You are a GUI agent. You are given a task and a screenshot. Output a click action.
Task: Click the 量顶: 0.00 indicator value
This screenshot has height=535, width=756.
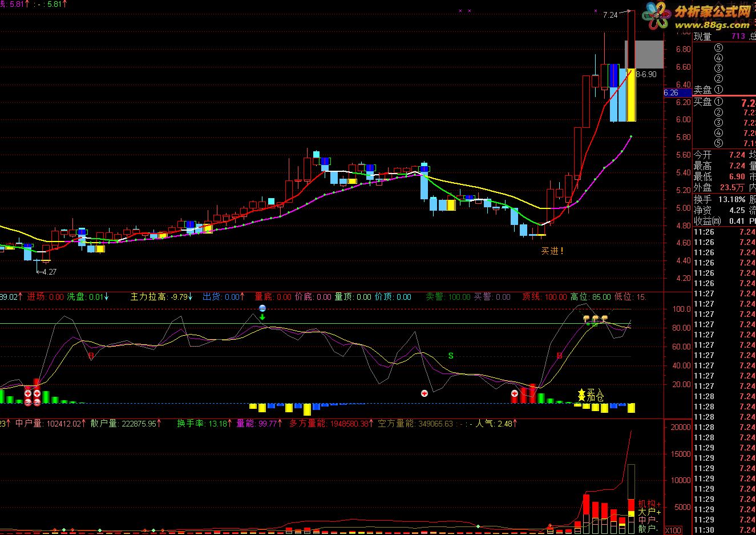point(353,297)
